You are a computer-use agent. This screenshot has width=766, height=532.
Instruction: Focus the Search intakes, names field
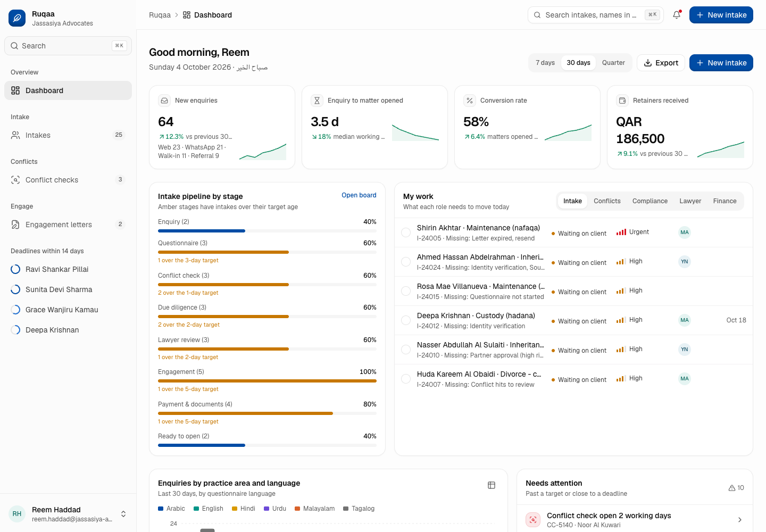pyautogui.click(x=596, y=15)
